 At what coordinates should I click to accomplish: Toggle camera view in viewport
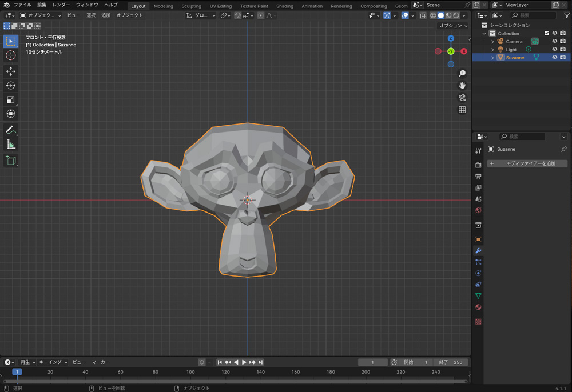pyautogui.click(x=462, y=98)
